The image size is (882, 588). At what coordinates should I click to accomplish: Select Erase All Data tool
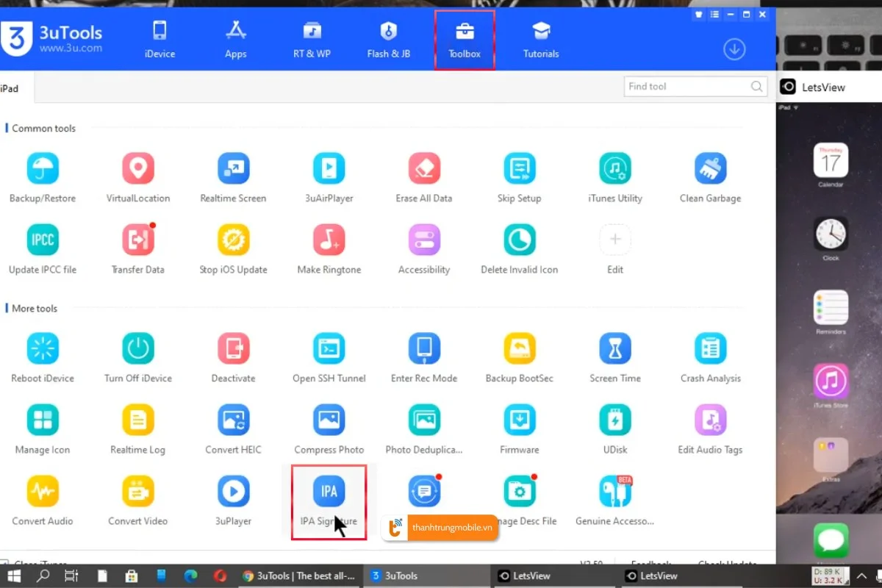[x=424, y=168]
